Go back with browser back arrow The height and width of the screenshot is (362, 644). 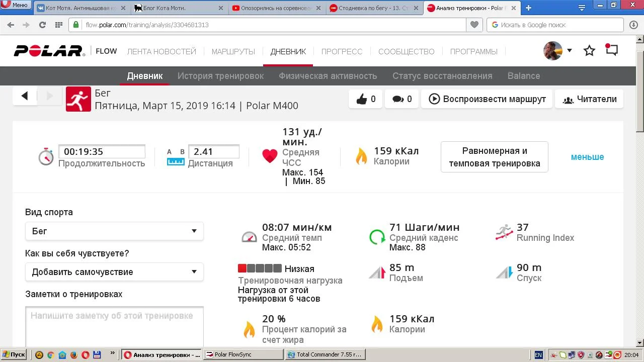tap(11, 25)
